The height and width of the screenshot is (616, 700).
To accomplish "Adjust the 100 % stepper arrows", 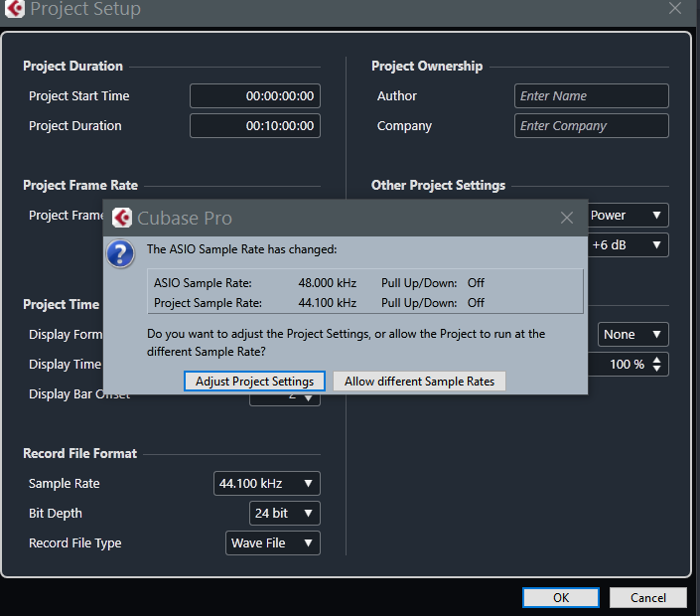I will pos(656,364).
